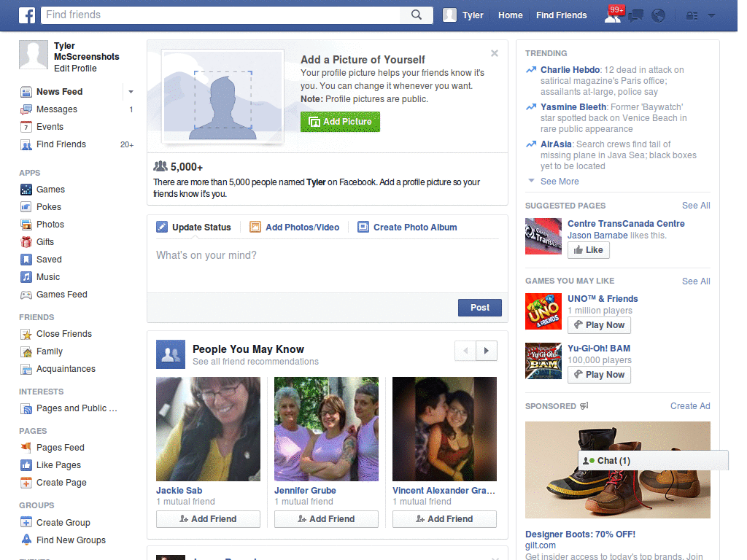
Task: Open the Gifts app icon
Action: click(26, 242)
